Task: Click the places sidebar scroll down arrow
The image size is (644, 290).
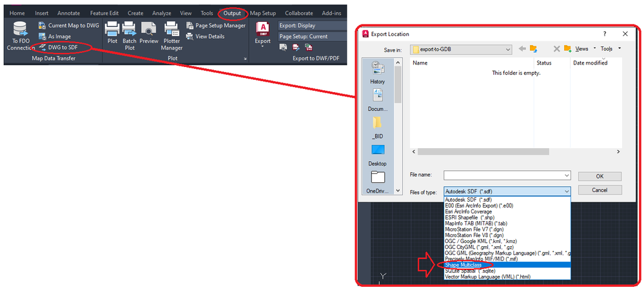Action: click(x=398, y=190)
